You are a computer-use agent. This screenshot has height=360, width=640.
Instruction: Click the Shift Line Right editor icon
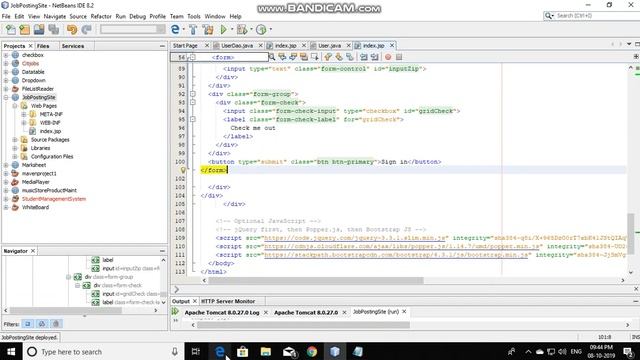point(375,57)
